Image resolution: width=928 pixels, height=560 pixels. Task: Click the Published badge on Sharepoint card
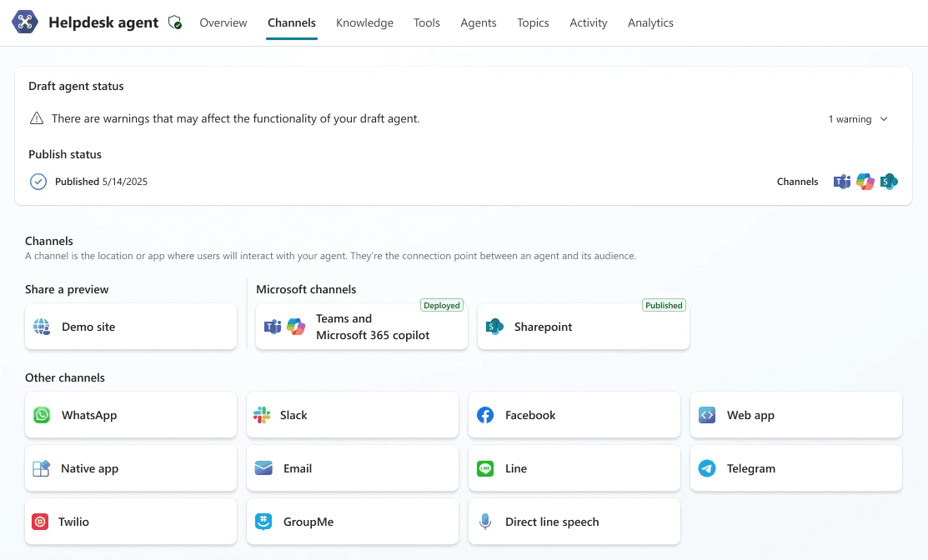664,305
